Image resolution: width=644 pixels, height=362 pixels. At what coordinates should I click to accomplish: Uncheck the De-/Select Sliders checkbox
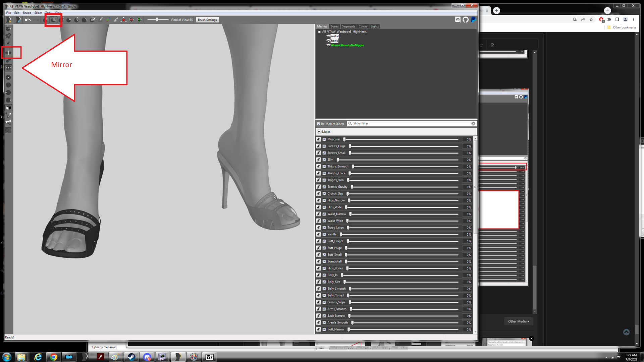(319, 124)
